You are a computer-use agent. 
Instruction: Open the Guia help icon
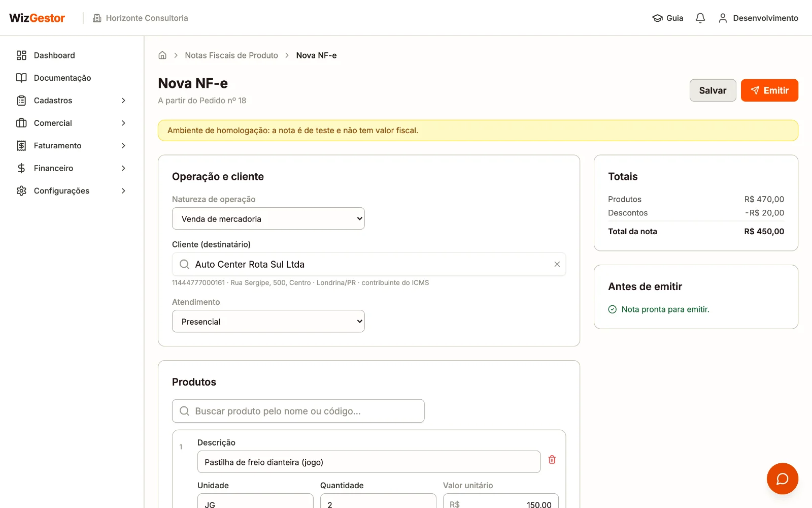(658, 18)
